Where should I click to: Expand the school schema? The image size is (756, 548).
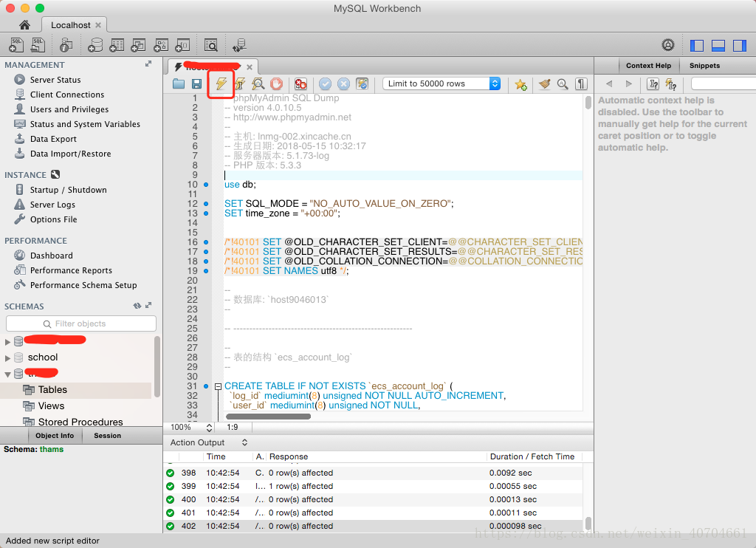[x=7, y=358]
